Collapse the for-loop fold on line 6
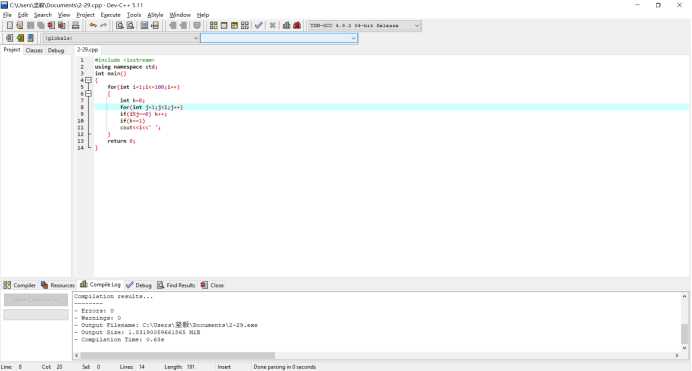 point(88,94)
